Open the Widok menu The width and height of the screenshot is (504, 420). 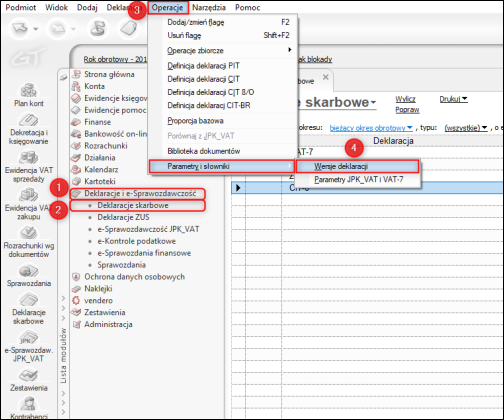[x=56, y=7]
